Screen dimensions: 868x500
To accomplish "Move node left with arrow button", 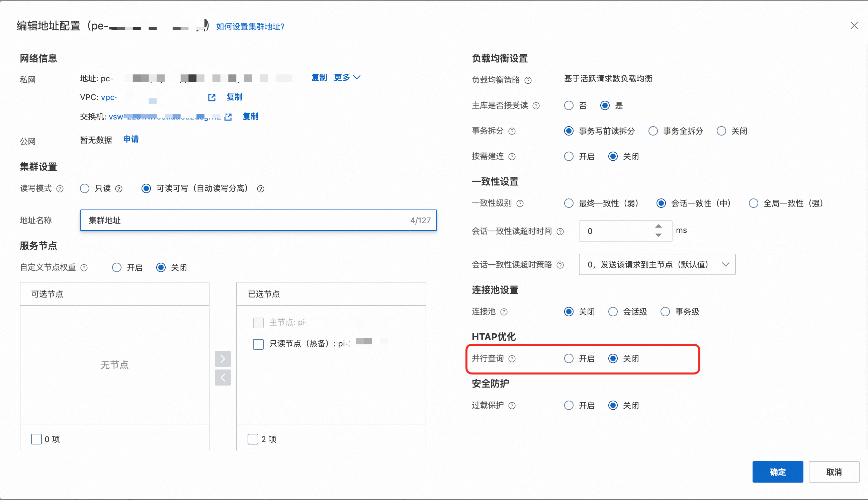I will tap(223, 378).
